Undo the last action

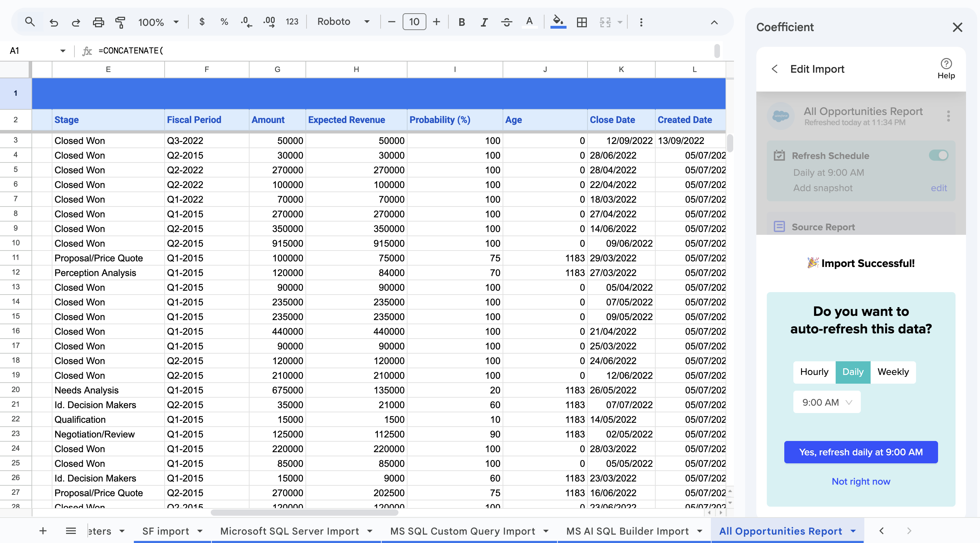pyautogui.click(x=53, y=22)
